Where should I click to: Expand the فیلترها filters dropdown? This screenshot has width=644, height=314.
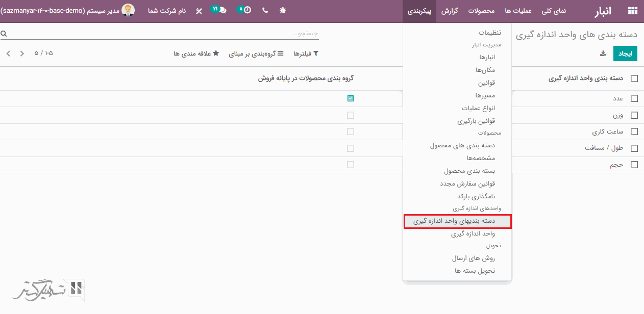(306, 54)
